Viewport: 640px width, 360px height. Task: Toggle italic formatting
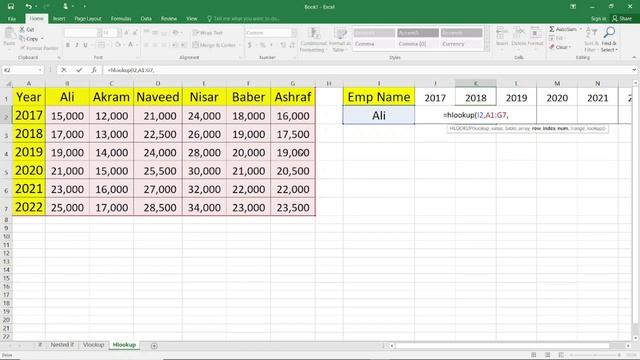[76, 44]
